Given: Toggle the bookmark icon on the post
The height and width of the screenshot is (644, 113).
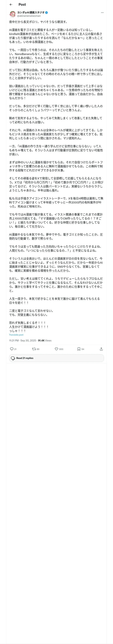Looking at the screenshot, I should [79, 349].
